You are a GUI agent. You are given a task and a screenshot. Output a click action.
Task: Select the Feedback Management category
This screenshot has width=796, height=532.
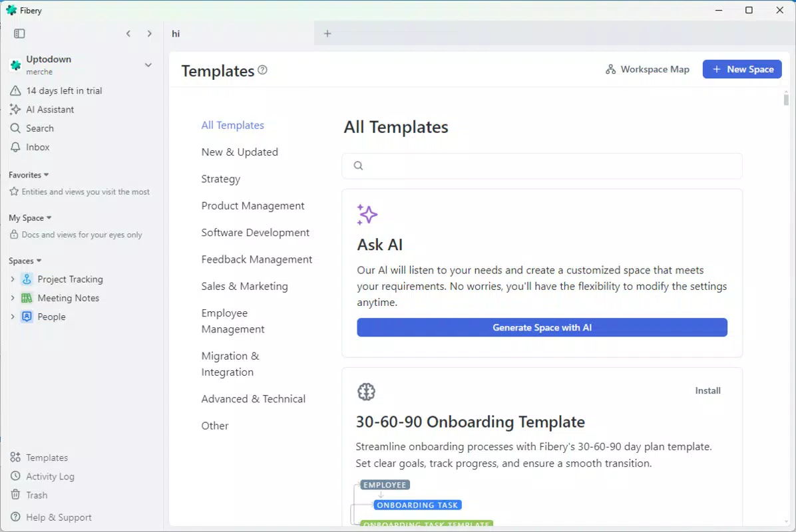tap(257, 259)
